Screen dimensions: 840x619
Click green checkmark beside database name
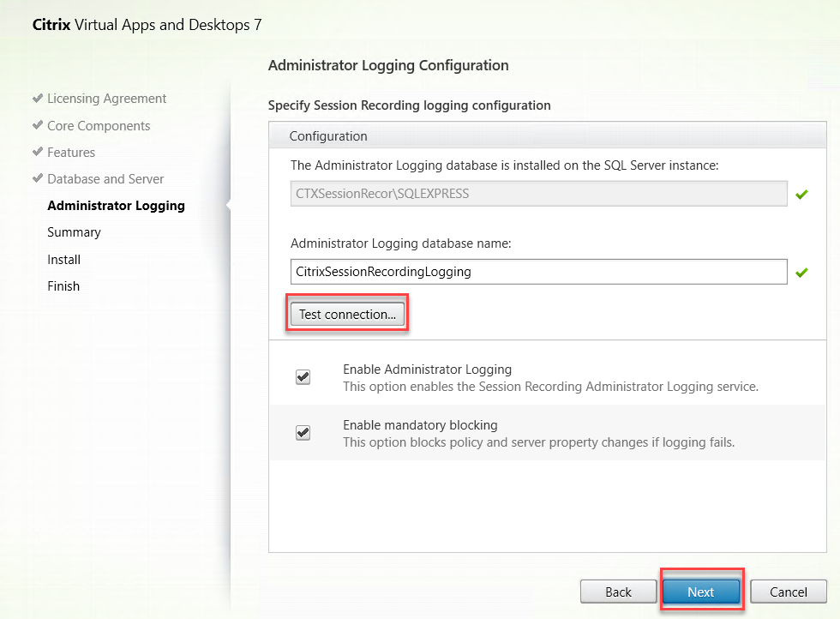(x=801, y=273)
